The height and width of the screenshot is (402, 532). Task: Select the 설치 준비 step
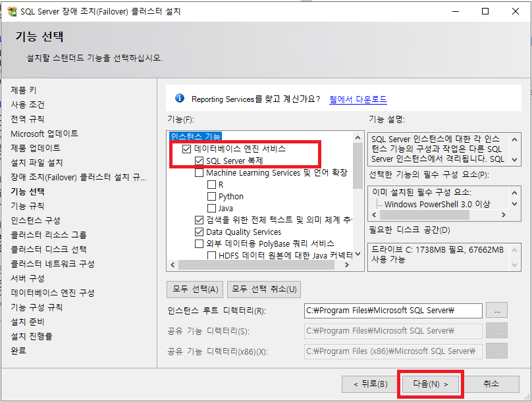[x=28, y=322]
